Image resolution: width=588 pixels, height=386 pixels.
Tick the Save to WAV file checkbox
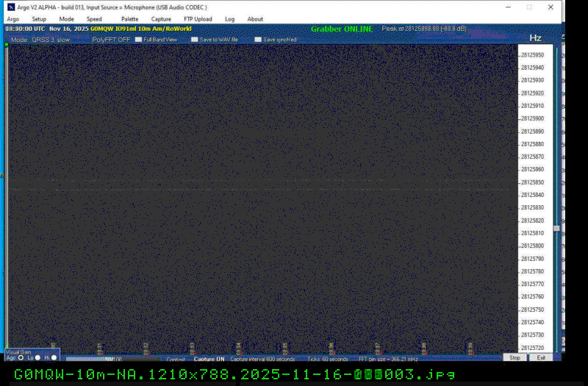pos(194,40)
